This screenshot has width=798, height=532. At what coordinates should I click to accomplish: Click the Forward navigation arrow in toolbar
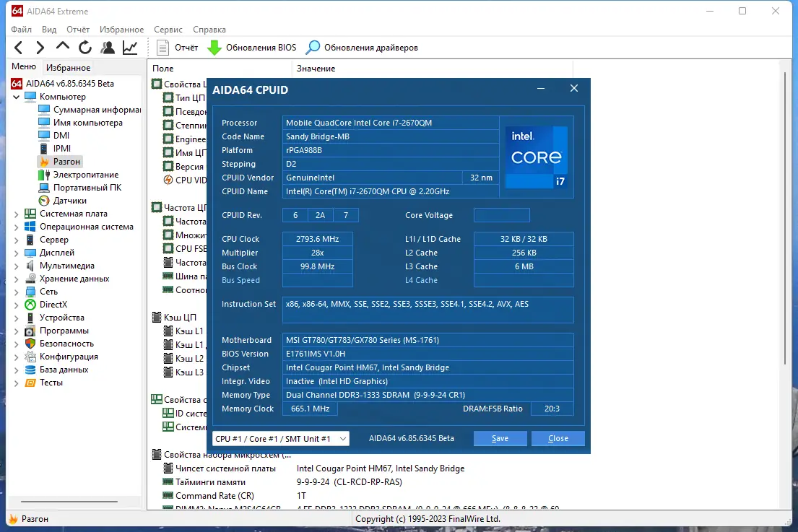click(x=40, y=48)
